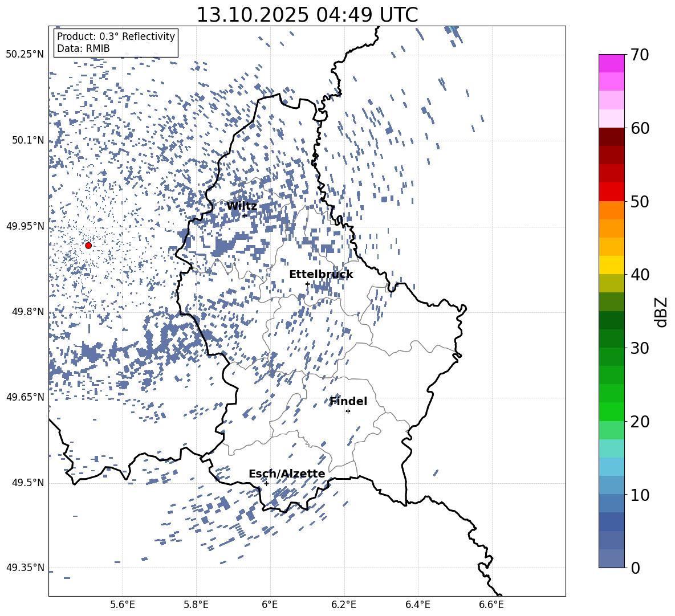Click the 70 tick label on colorbar
The image size is (675, 616).
pos(640,55)
